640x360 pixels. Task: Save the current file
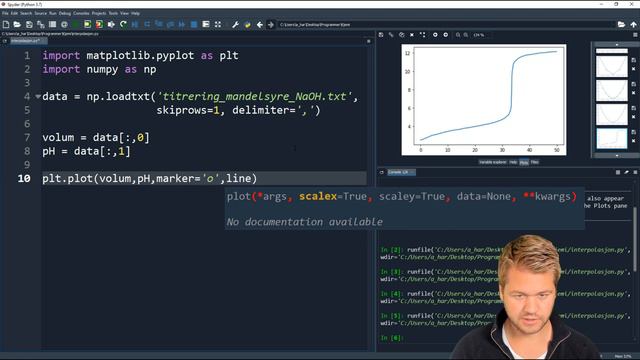[29, 25]
